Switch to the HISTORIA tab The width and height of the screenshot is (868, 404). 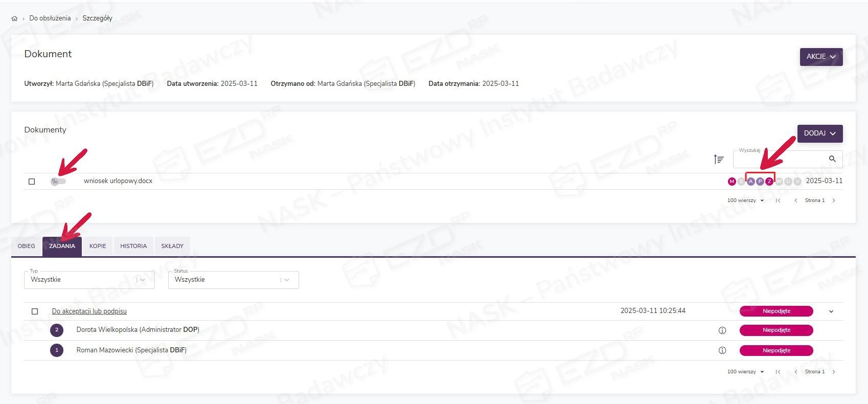click(133, 246)
